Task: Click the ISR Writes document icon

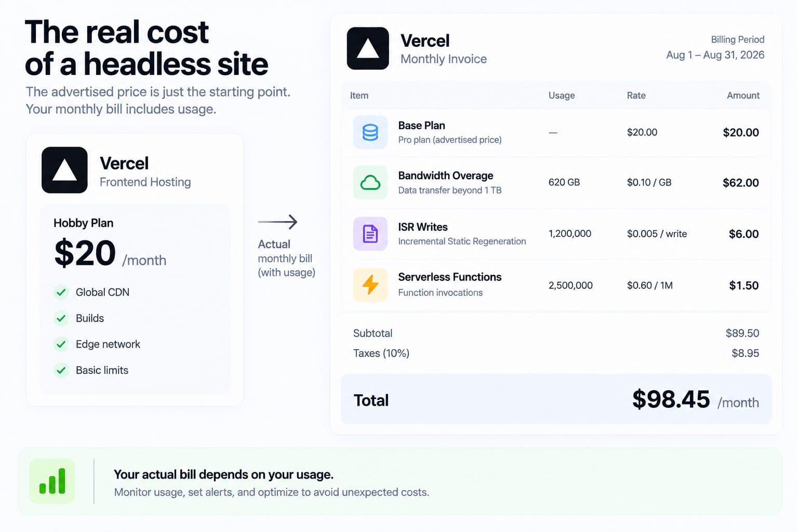Action: click(370, 234)
